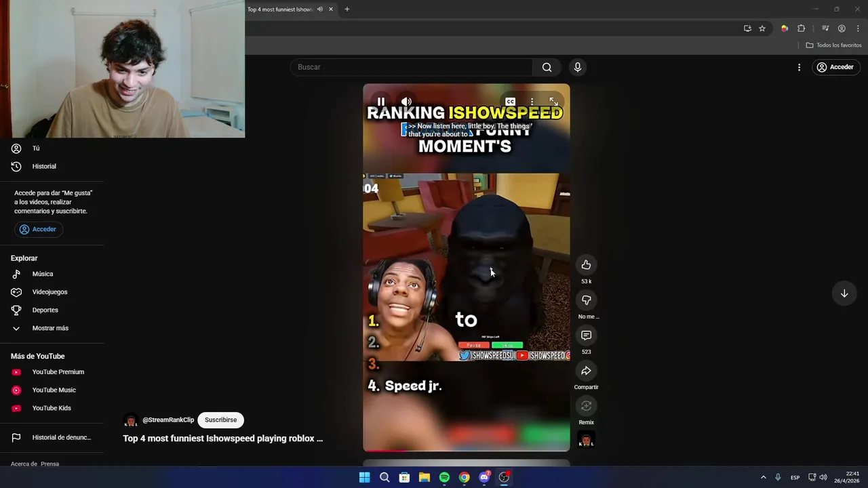
Task: Open the colorful extension icon in toolbar
Action: point(785,28)
